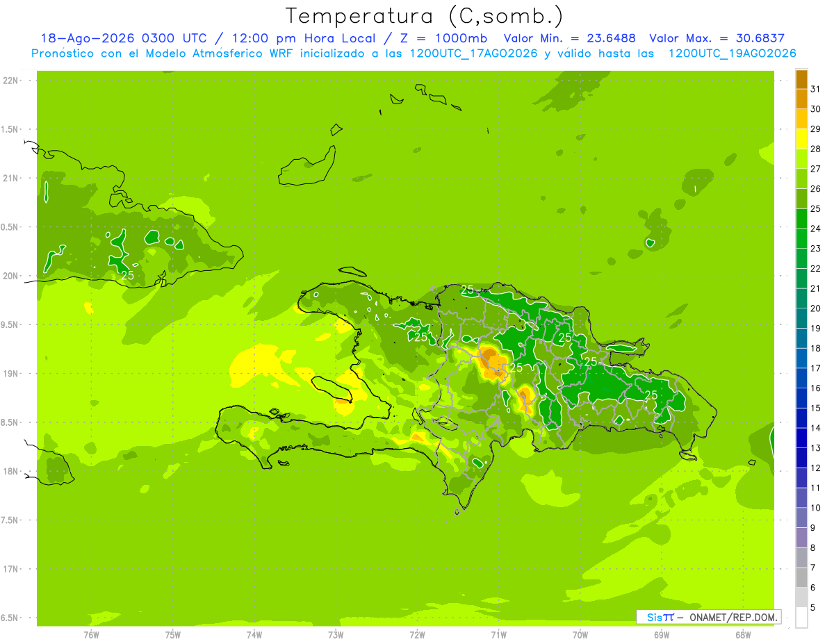Click the 21N latitude axis label
The image size is (834, 644).
coord(10,179)
